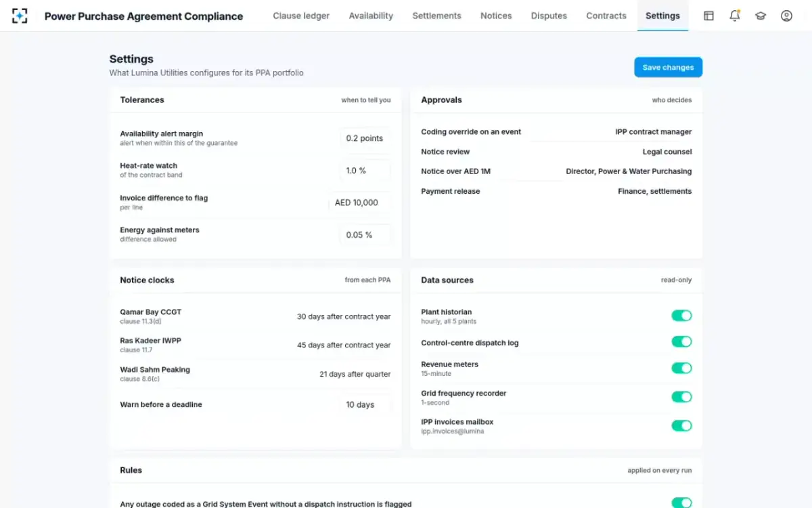Click the app logo icon
This screenshot has width=812, height=508.
tap(20, 16)
